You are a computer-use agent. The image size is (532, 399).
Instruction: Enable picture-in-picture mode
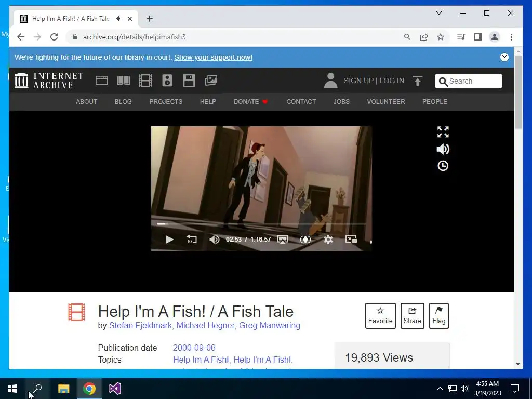pyautogui.click(x=351, y=239)
